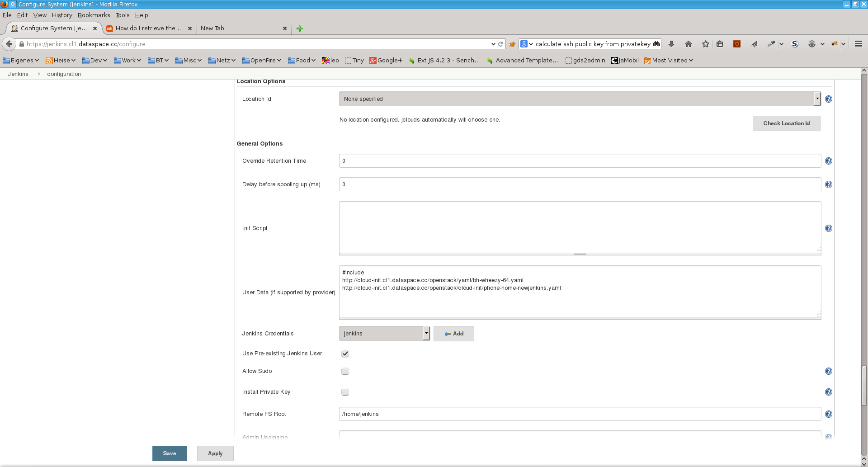
Task: Click the blue S toolbar extension icon
Action: coord(795,44)
